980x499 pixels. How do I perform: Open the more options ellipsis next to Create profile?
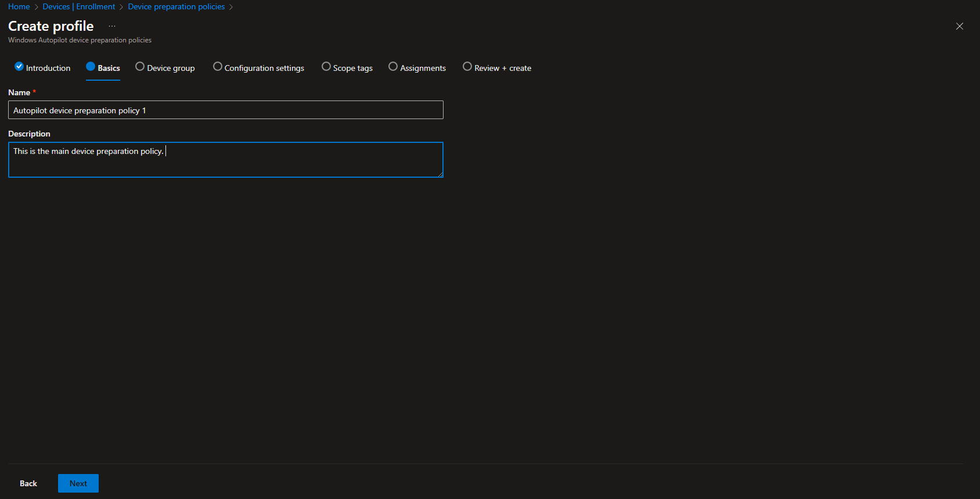[x=112, y=26]
